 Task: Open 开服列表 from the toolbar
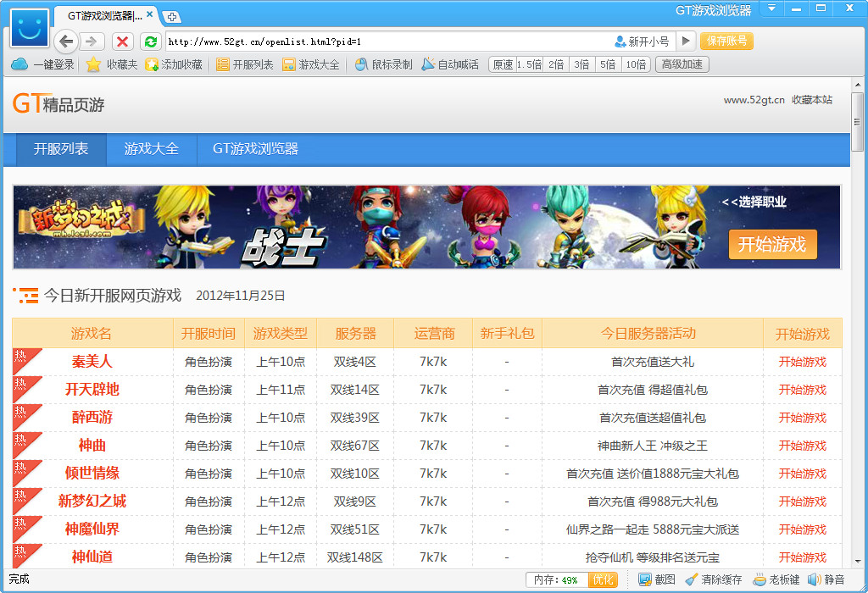[245, 64]
